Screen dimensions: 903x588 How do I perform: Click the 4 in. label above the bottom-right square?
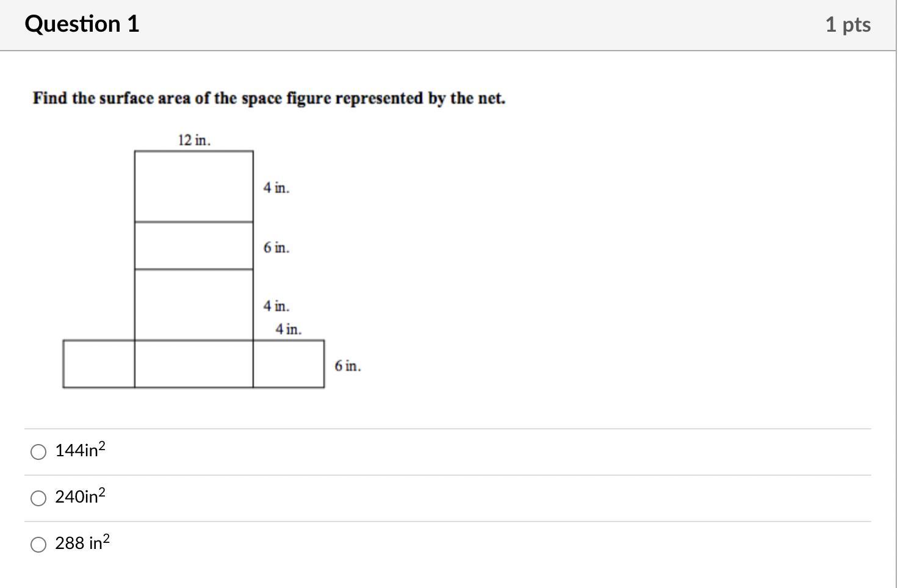[x=288, y=329]
